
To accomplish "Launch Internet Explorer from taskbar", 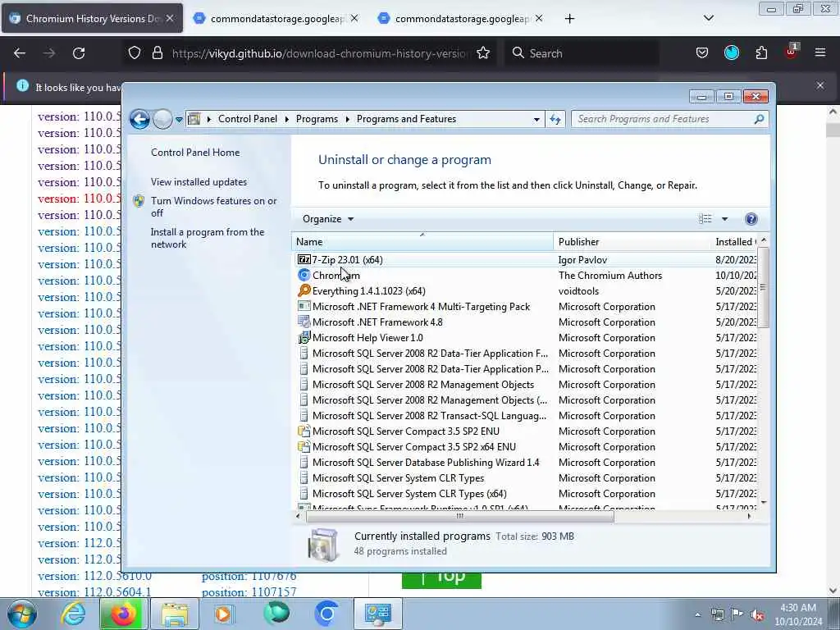I will coord(73,614).
